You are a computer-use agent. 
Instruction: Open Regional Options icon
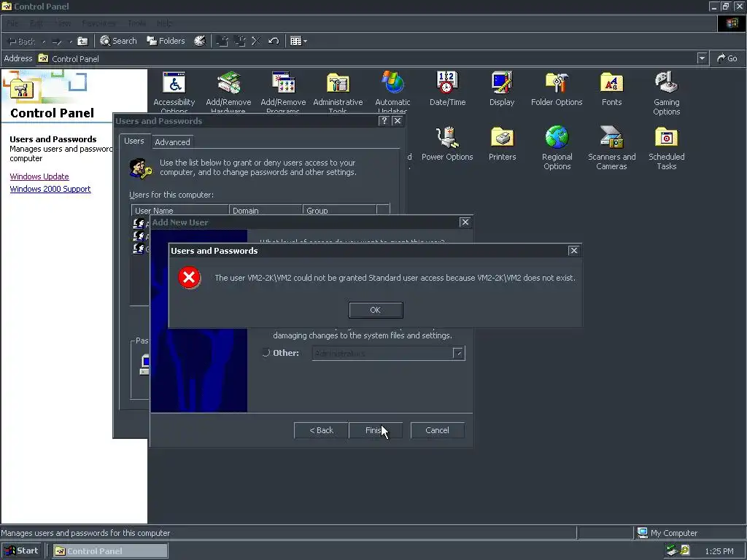(557, 148)
